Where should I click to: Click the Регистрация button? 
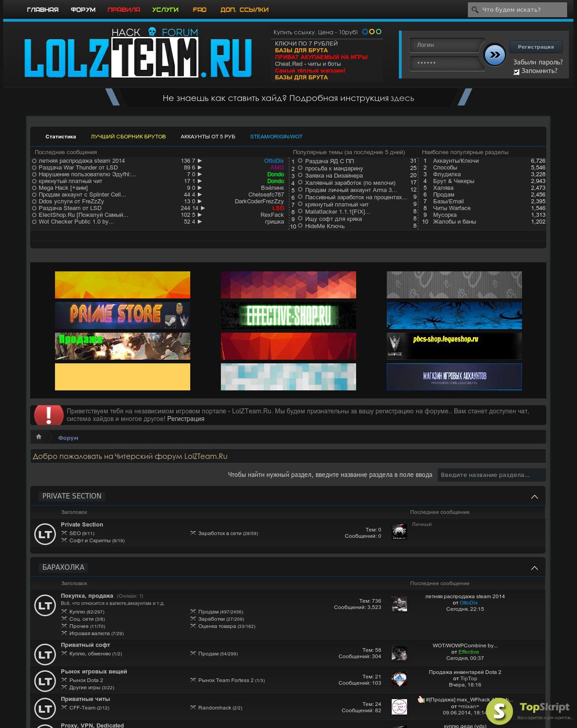[536, 47]
